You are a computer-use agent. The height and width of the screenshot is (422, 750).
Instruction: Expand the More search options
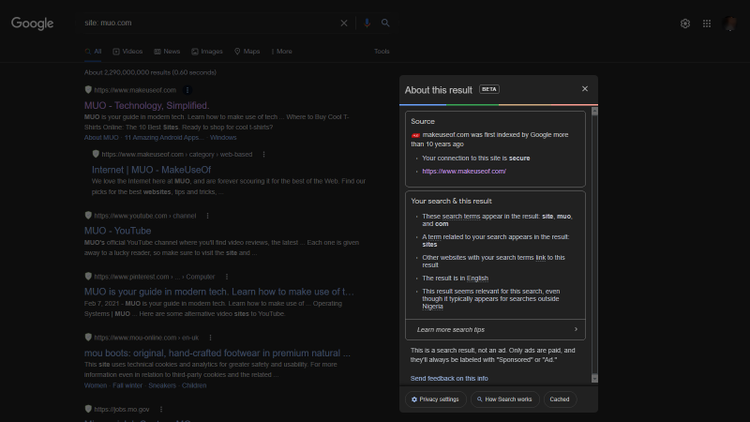click(x=282, y=51)
